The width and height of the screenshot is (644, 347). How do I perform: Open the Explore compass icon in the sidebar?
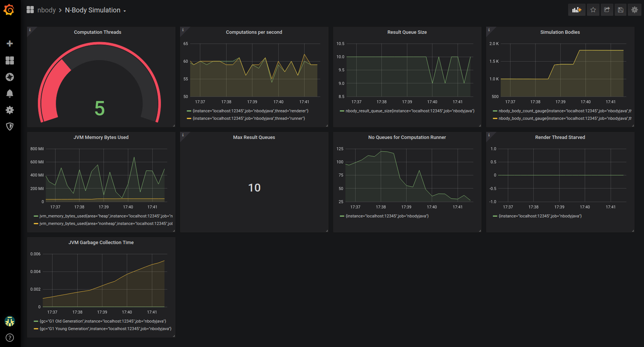tap(10, 77)
